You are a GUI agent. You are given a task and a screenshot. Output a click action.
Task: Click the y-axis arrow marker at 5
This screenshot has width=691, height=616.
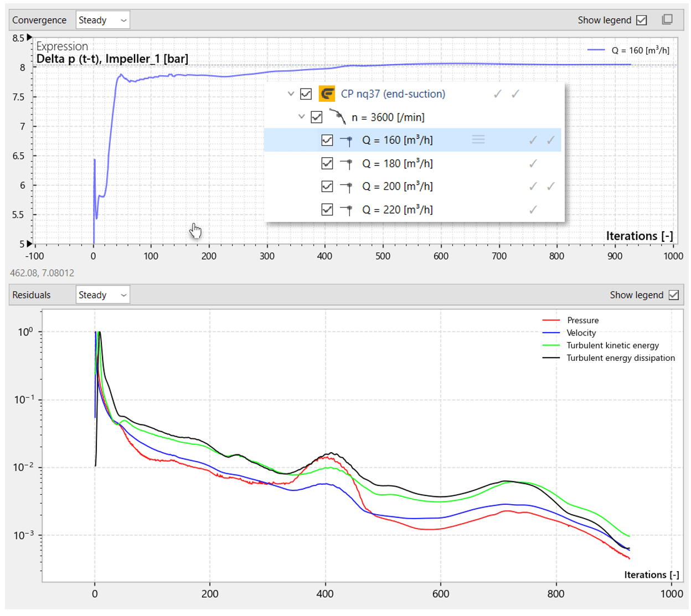click(x=29, y=244)
